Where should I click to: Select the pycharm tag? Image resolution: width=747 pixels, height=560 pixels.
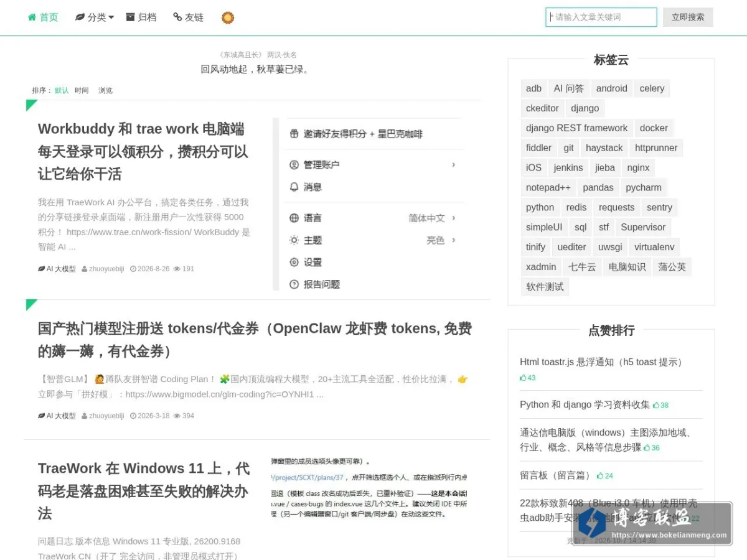click(644, 188)
